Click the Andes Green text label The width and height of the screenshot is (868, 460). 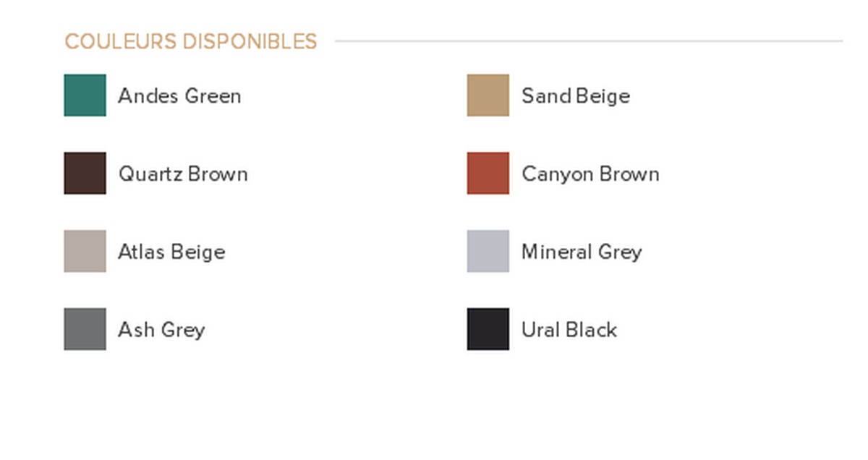point(179,95)
